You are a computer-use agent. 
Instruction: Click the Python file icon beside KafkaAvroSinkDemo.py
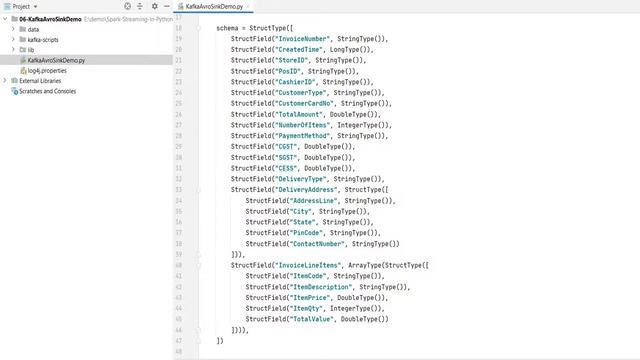(23, 60)
